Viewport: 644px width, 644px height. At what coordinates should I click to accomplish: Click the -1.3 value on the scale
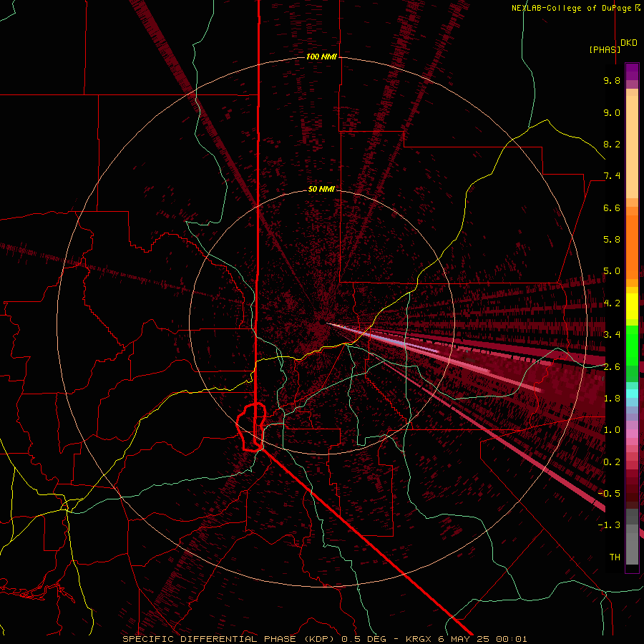tap(609, 525)
